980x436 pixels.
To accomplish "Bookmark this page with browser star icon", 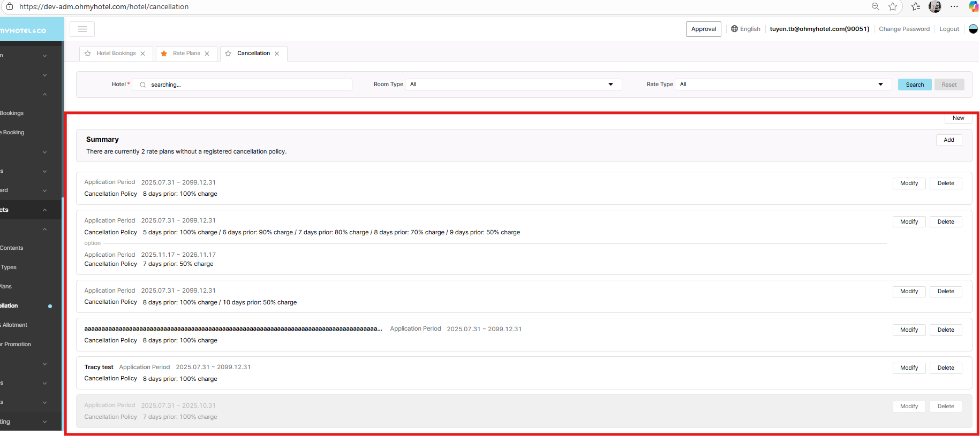I will (893, 6).
